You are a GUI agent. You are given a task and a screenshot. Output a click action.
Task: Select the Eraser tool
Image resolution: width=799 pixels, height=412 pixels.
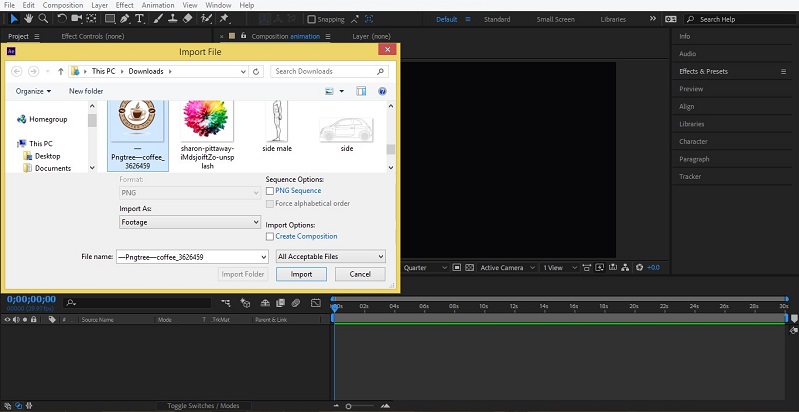coord(188,19)
